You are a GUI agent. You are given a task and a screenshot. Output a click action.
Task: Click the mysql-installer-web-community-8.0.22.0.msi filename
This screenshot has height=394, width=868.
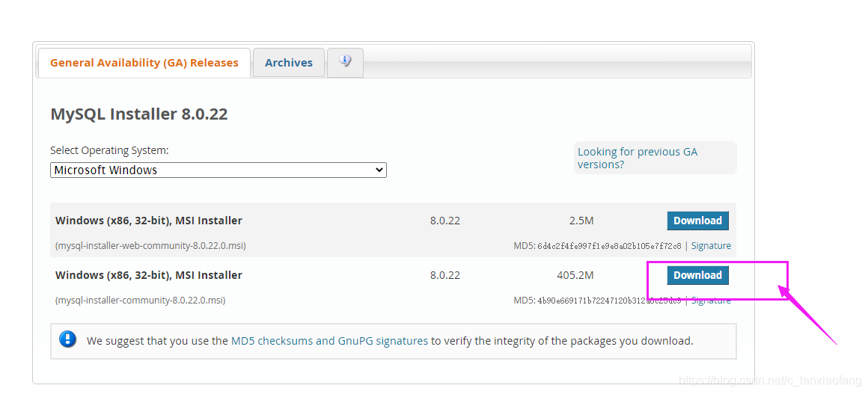(x=150, y=246)
